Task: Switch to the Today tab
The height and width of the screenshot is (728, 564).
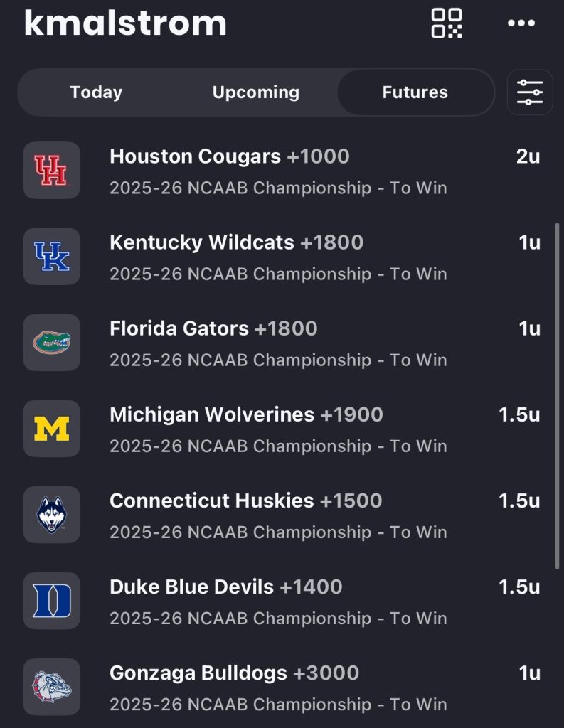Action: [96, 92]
